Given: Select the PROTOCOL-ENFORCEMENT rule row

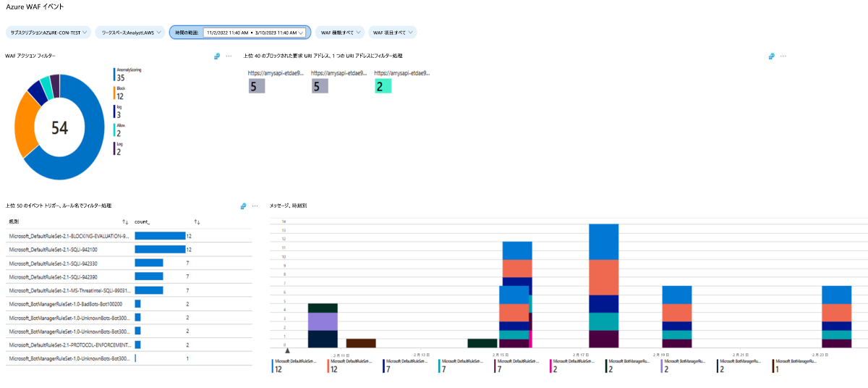Looking at the screenshot, I should pos(129,345).
